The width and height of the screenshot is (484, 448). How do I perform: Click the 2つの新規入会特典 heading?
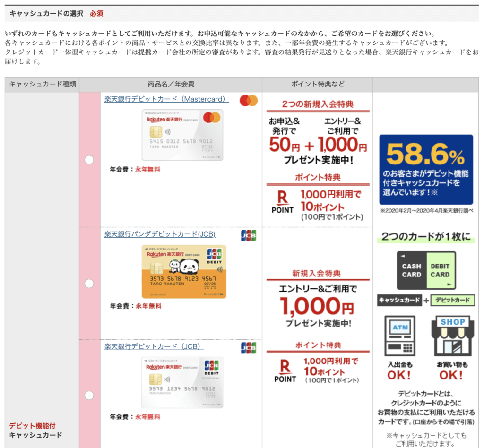pyautogui.click(x=318, y=104)
